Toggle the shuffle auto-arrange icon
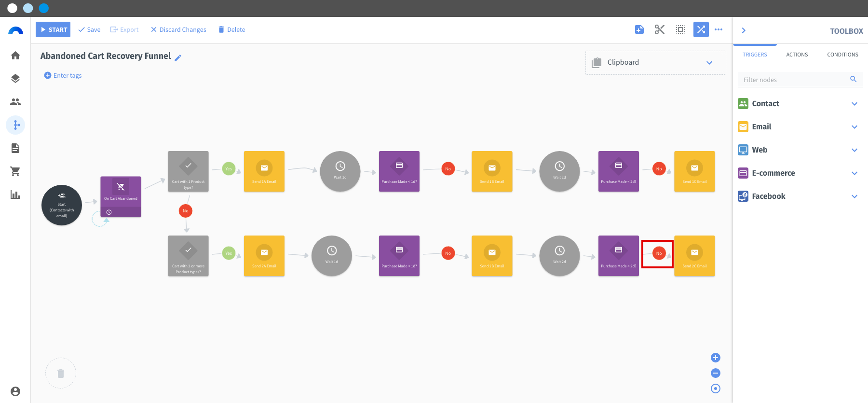This screenshot has height=403, width=868. 701,29
